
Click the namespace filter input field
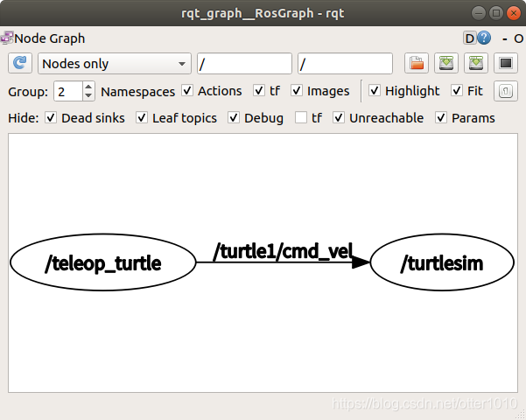point(244,63)
